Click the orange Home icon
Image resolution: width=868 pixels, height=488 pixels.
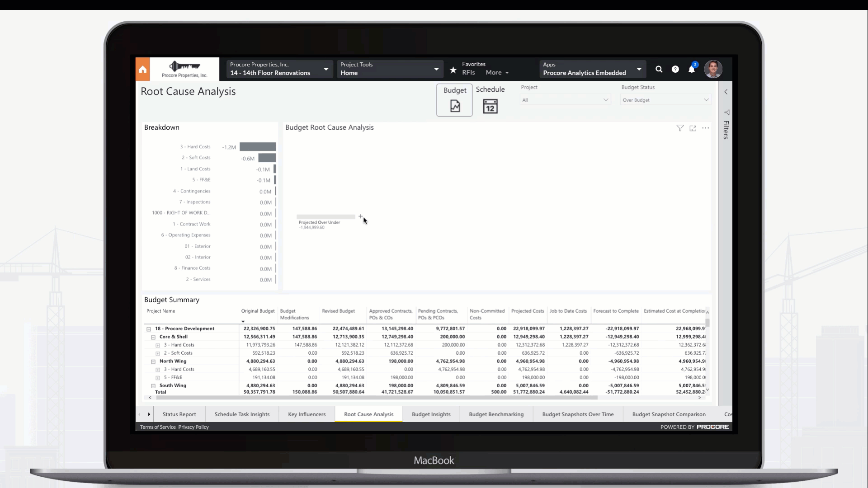coord(143,69)
